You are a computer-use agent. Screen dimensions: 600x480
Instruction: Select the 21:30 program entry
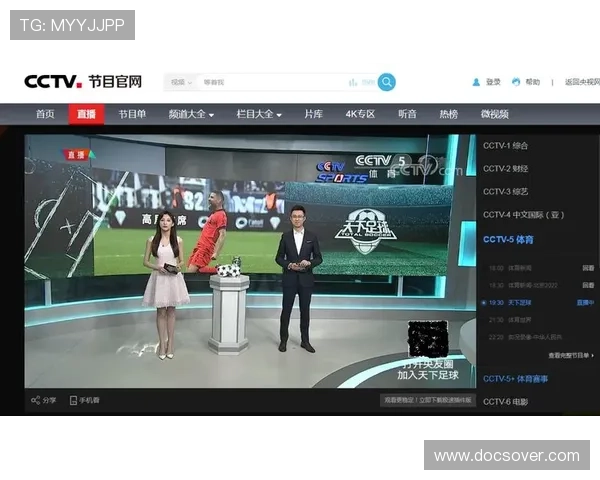(510, 320)
